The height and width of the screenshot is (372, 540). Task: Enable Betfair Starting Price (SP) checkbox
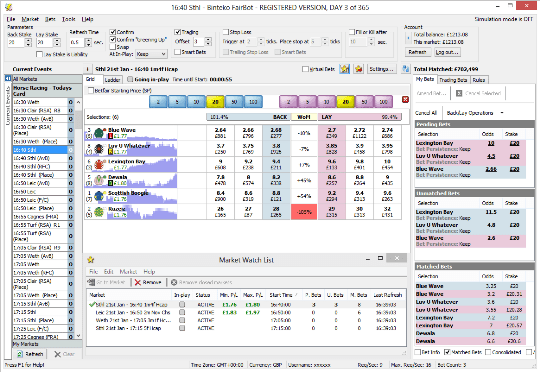pos(91,91)
